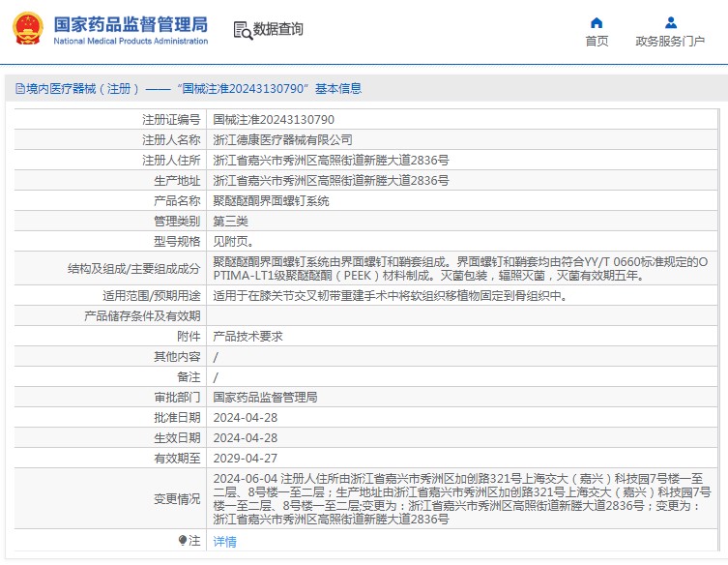Click registrant name 浙江德康医疗器械有限公司
This screenshot has width=728, height=565.
click(282, 140)
